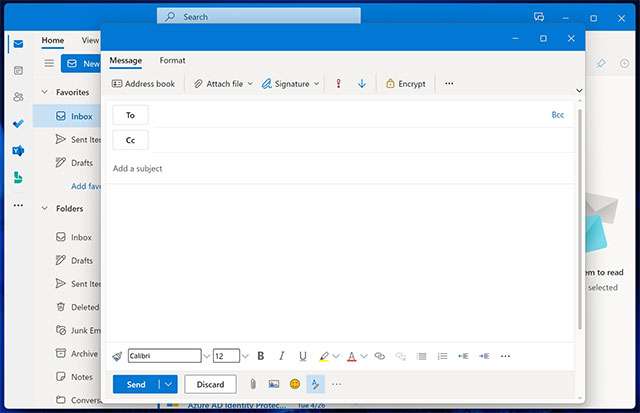Click the increase indent icon
This screenshot has width=640, height=413.
(x=484, y=356)
